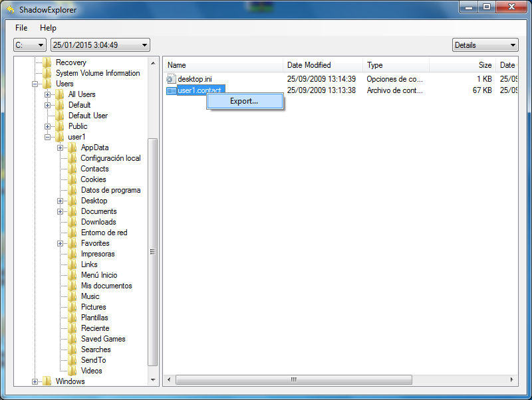Click the user1 folder icon
532x400 pixels.
pyautogui.click(x=59, y=137)
